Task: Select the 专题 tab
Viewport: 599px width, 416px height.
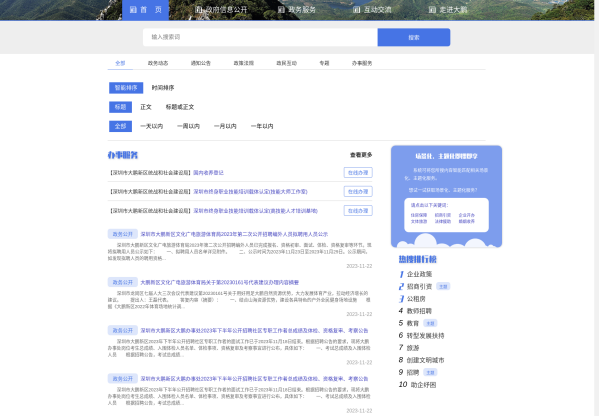Action: click(324, 63)
